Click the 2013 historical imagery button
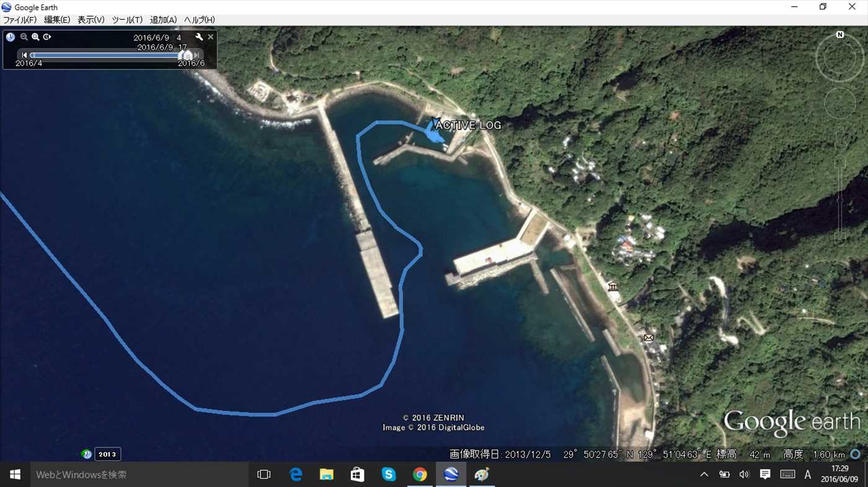The image size is (868, 487). click(107, 454)
